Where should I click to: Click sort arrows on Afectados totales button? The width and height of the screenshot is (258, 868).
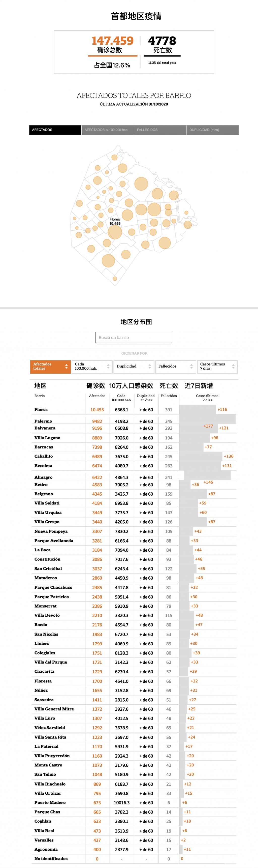tap(66, 366)
